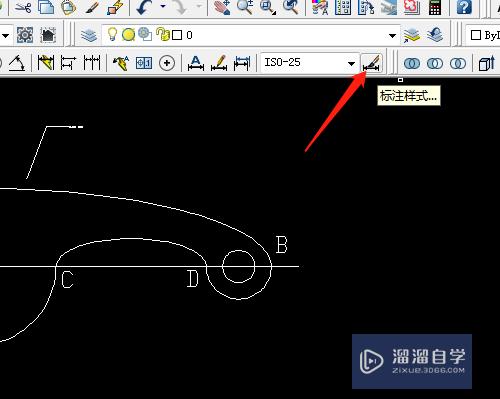
Task: Activate the Pan hand tool
Action: point(222,7)
